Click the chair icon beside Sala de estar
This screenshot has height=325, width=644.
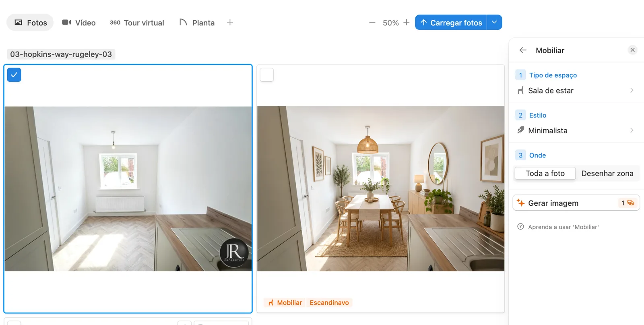point(520,91)
